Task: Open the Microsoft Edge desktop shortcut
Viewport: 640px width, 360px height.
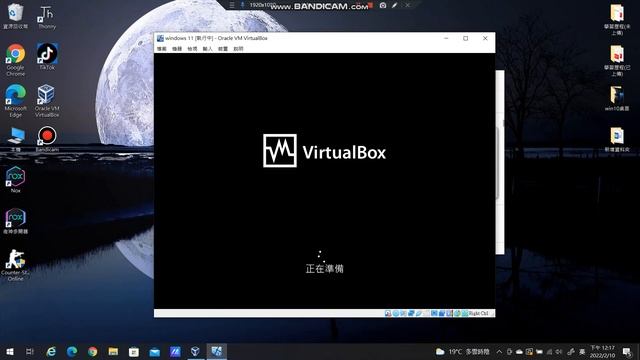Action: tap(16, 101)
